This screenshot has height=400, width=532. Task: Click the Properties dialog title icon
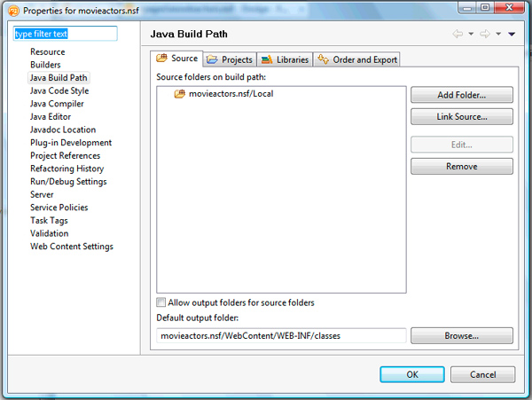pos(14,11)
